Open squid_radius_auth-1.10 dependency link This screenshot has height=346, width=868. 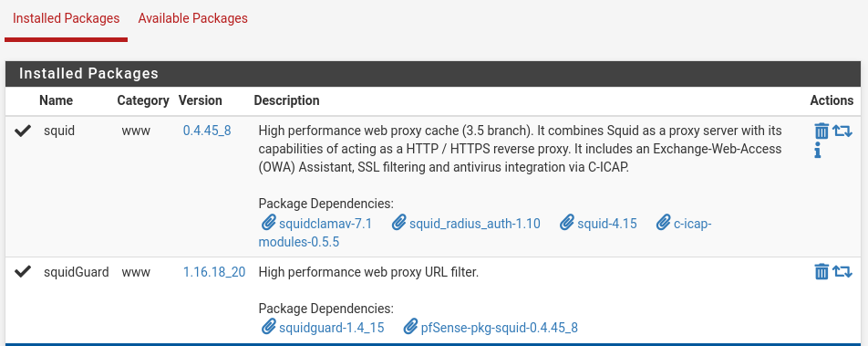pyautogui.click(x=474, y=224)
